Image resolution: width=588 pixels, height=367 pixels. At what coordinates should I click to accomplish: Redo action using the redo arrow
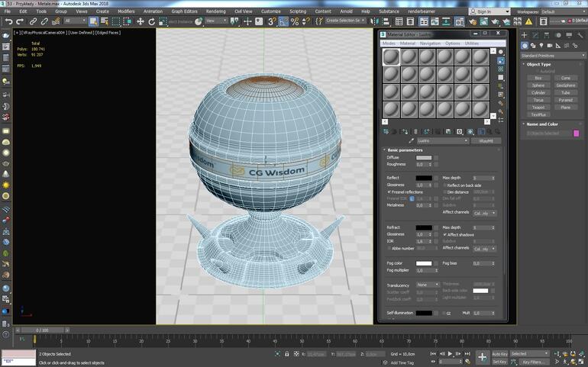point(20,21)
